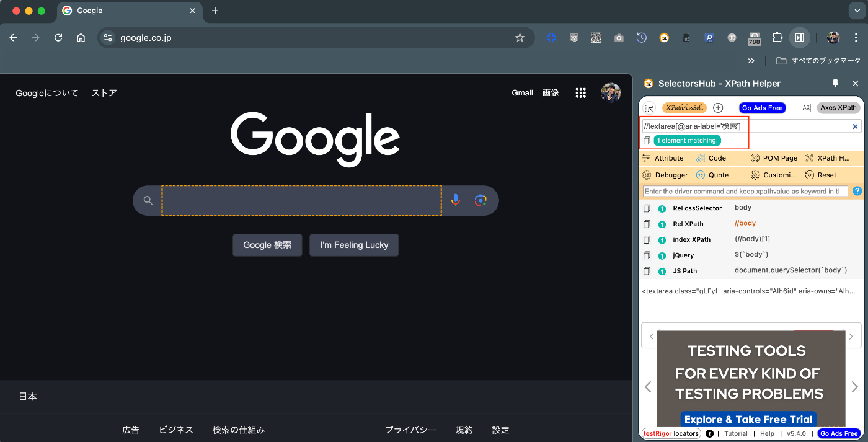Open the tab search dropdown arrow

coord(857,11)
